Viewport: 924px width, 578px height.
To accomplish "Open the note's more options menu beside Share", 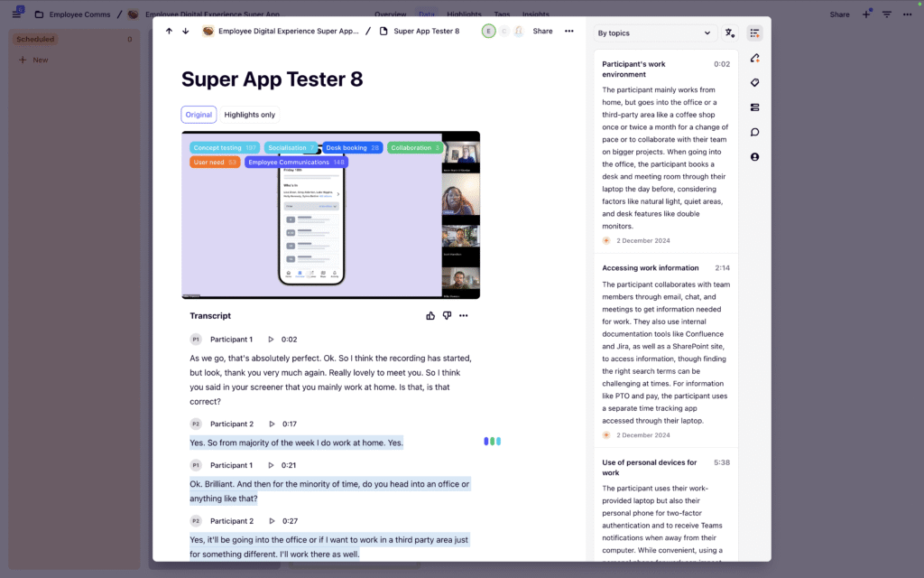I will click(568, 31).
